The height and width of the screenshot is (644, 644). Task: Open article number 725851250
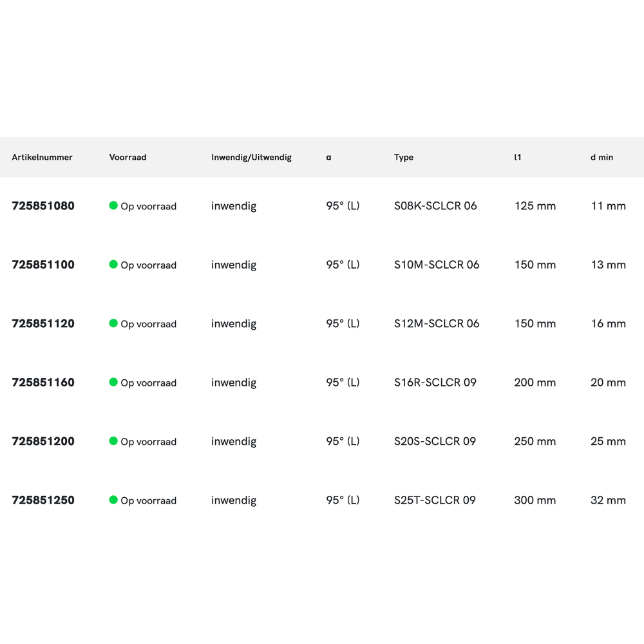click(43, 500)
